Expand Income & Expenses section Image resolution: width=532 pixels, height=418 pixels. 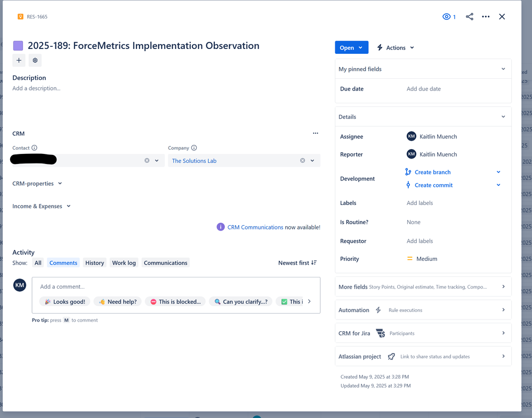[x=42, y=206]
